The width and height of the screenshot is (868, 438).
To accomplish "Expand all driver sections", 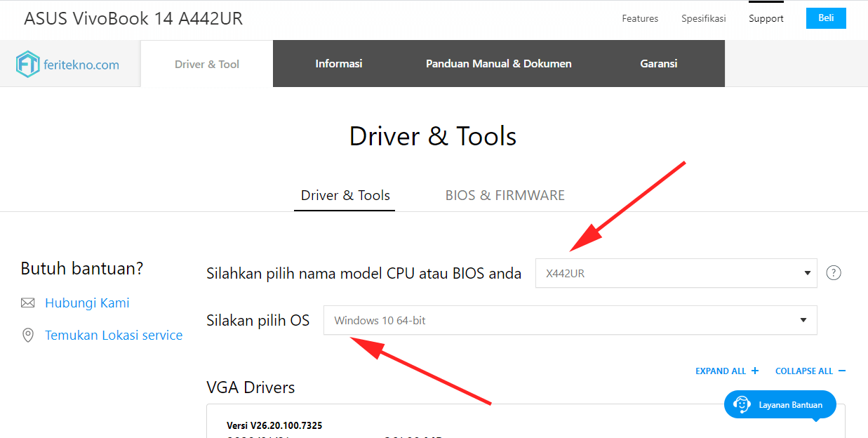I will (727, 371).
